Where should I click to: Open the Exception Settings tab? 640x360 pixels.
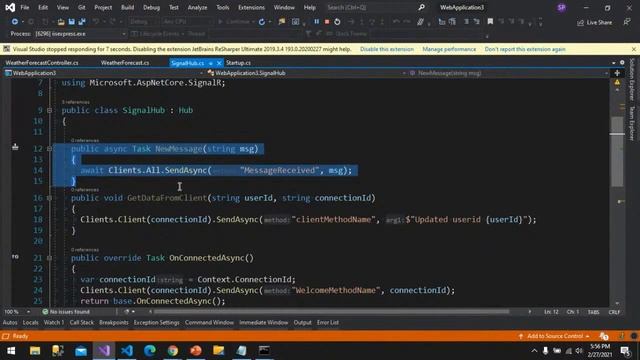(156, 322)
